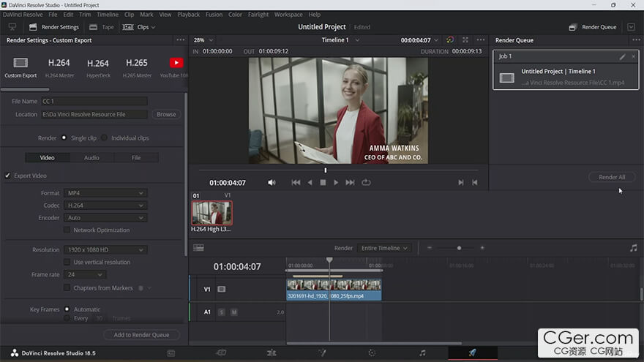Image resolution: width=644 pixels, height=362 pixels.
Task: Go to the Color page icon
Action: [372, 352]
